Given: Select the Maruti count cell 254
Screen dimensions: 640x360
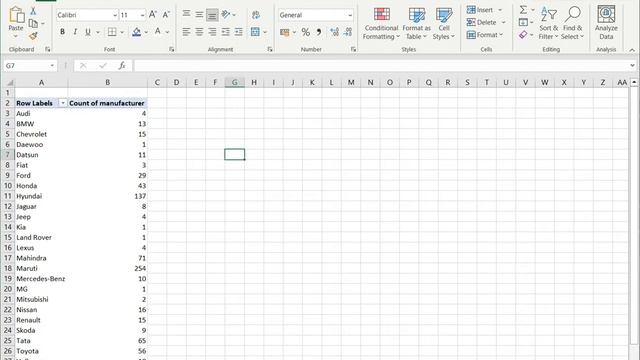Looking at the screenshot, I should click(108, 269).
